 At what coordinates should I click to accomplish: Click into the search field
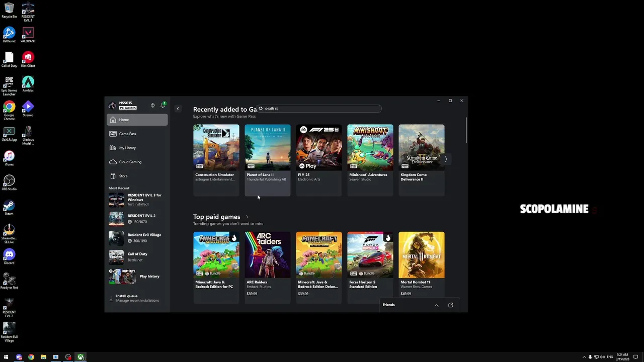tap(319, 109)
